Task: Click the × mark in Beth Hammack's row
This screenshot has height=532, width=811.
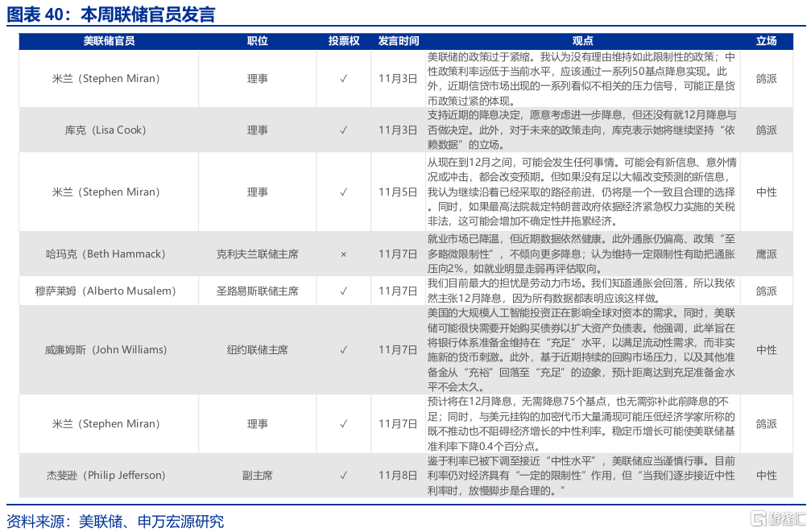Action: (344, 254)
